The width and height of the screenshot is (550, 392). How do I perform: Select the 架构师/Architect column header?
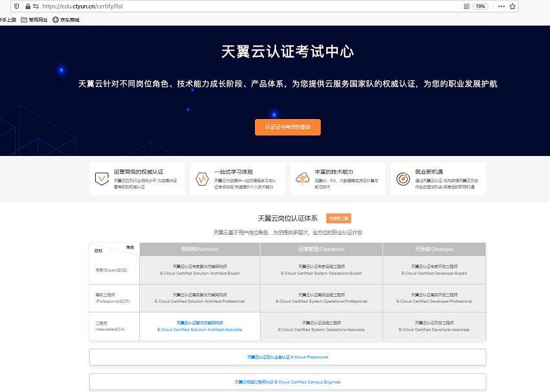click(x=200, y=249)
